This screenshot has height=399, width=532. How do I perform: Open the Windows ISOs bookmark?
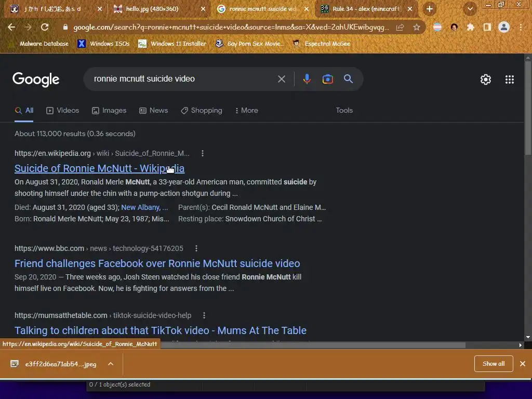104,44
